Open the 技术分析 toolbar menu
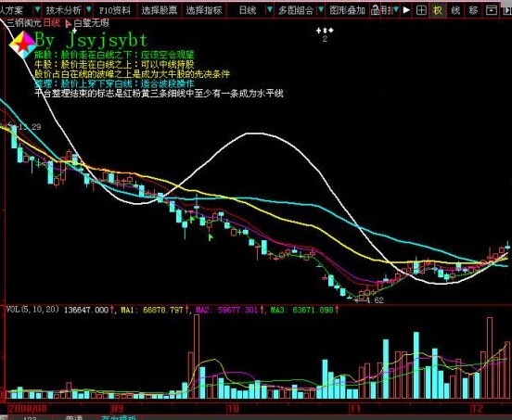The height and width of the screenshot is (420, 512). pos(63,10)
